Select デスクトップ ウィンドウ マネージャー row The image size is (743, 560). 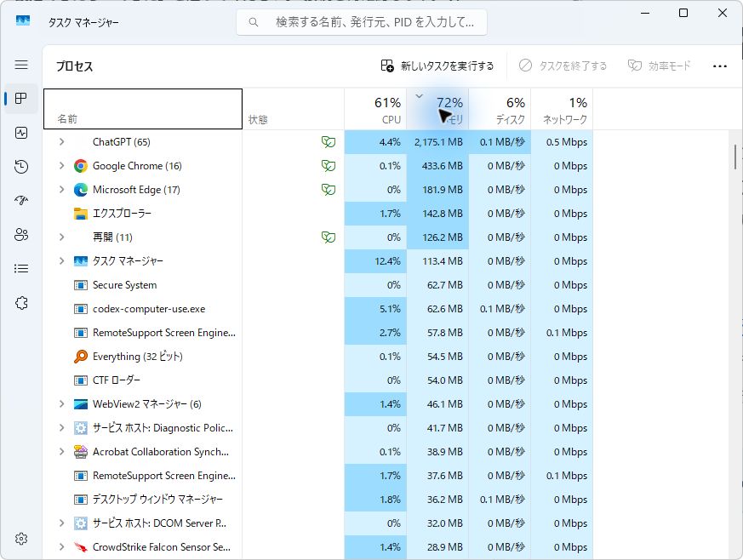[x=318, y=500]
